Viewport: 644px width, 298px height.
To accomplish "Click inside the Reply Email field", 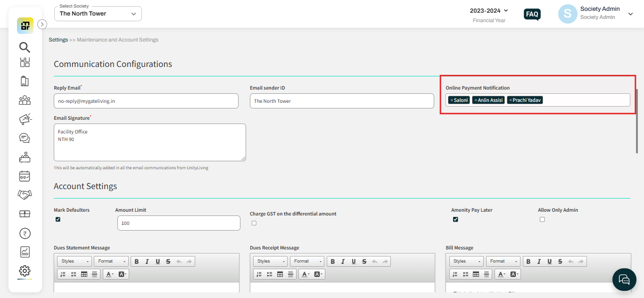I will click(x=146, y=100).
